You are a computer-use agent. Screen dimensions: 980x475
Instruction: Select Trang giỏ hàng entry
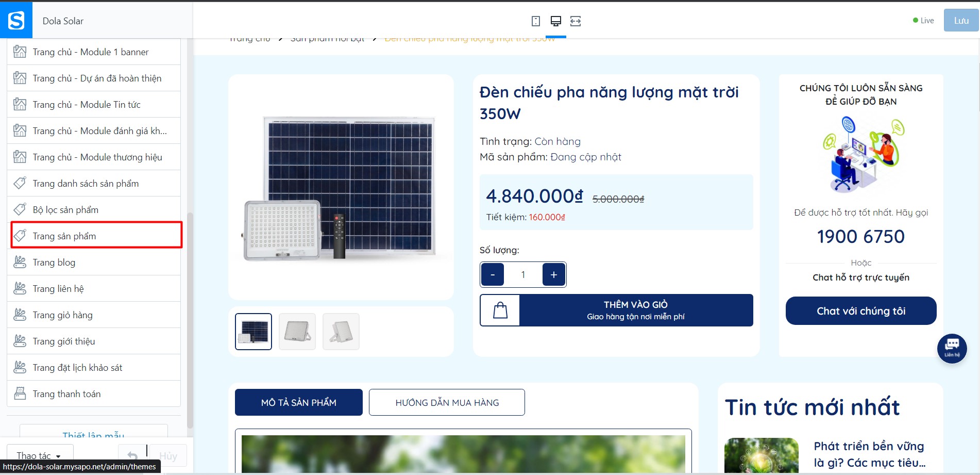pyautogui.click(x=94, y=315)
